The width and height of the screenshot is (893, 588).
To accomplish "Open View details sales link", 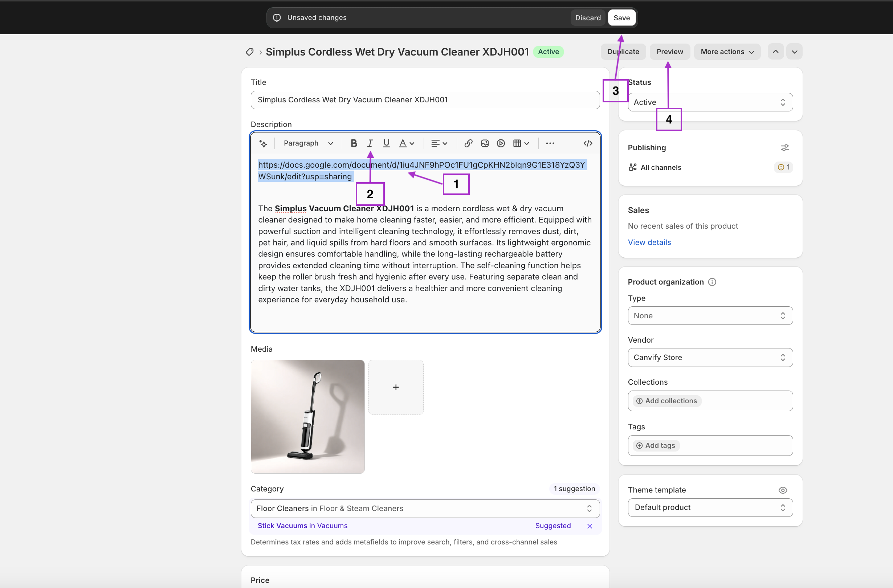I will tap(649, 242).
